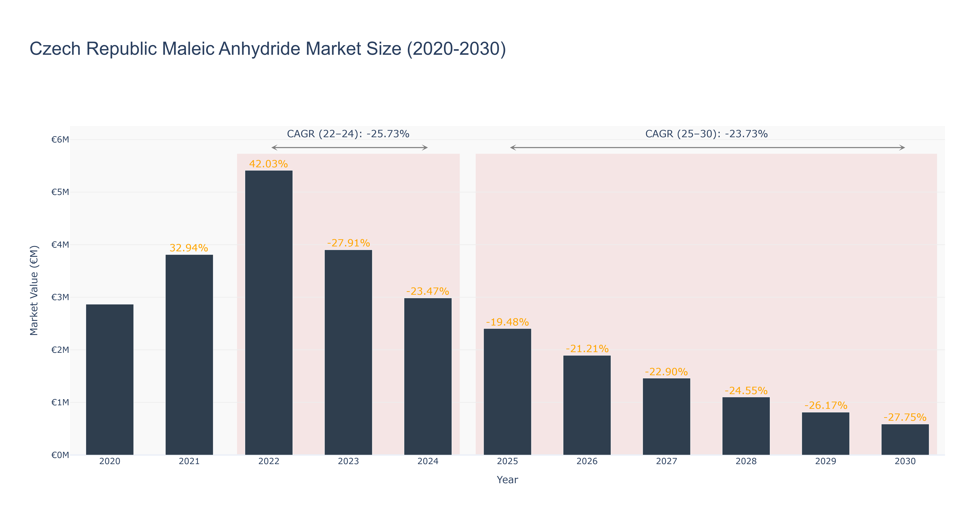Click the 2026 x-axis year label
The width and height of the screenshot is (980, 525).
(x=587, y=461)
